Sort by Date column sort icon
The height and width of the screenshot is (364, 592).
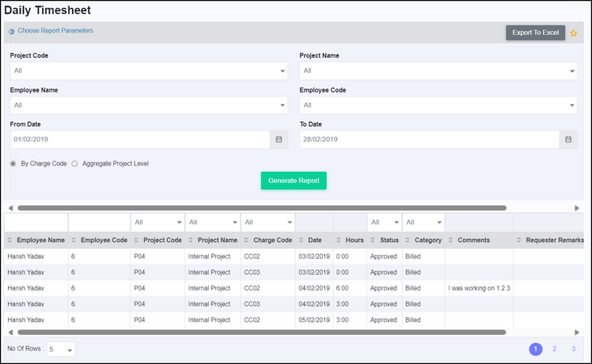[302, 240]
